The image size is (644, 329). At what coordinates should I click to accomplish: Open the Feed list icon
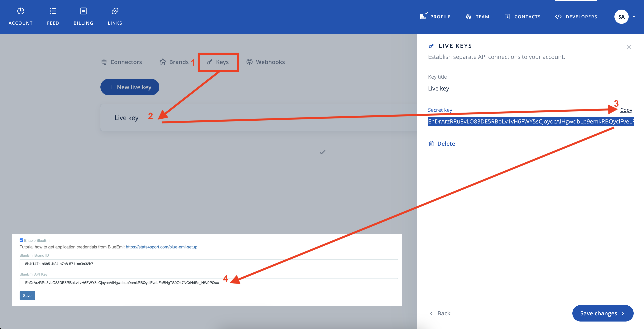[53, 11]
